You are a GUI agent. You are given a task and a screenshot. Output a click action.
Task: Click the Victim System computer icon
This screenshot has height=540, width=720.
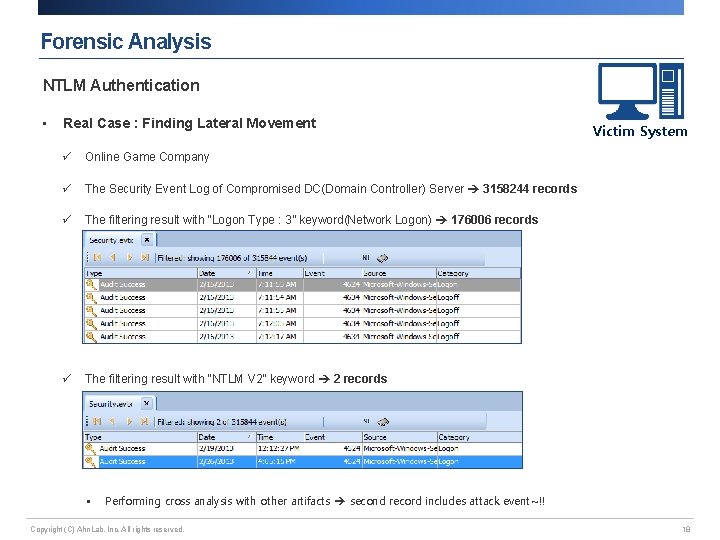pyautogui.click(x=641, y=91)
